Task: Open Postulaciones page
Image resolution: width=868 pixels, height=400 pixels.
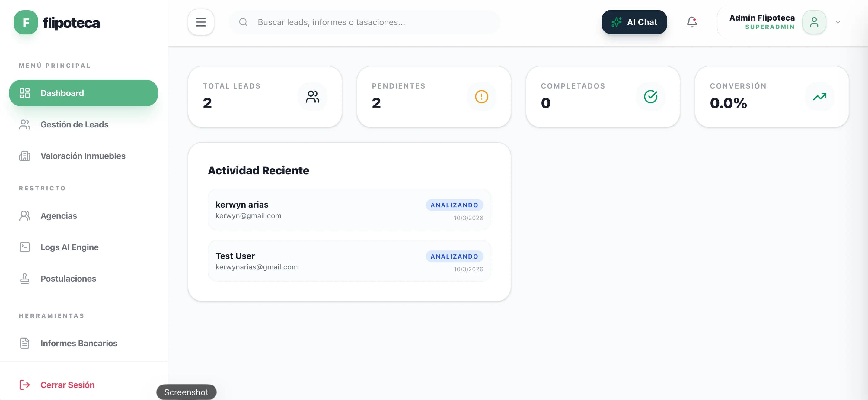Action: tap(84, 279)
